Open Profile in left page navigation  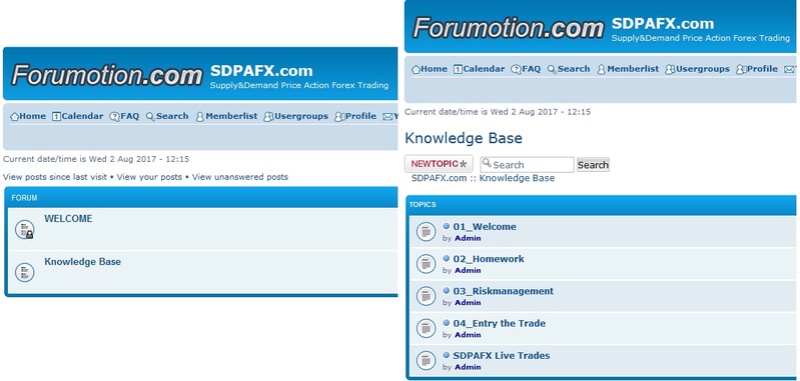tap(356, 116)
